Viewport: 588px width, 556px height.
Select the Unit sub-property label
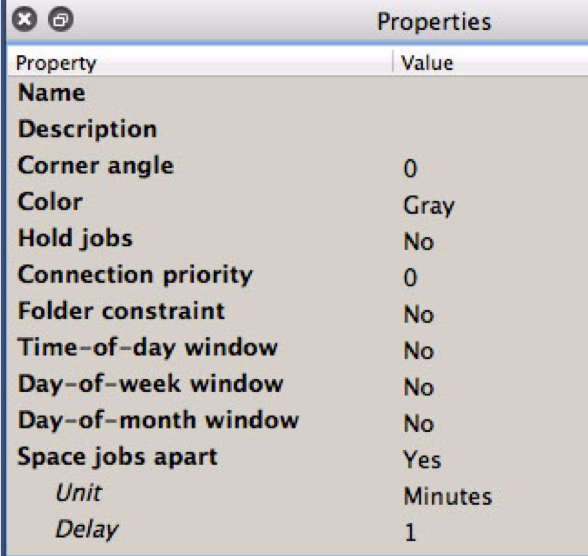coord(79,492)
